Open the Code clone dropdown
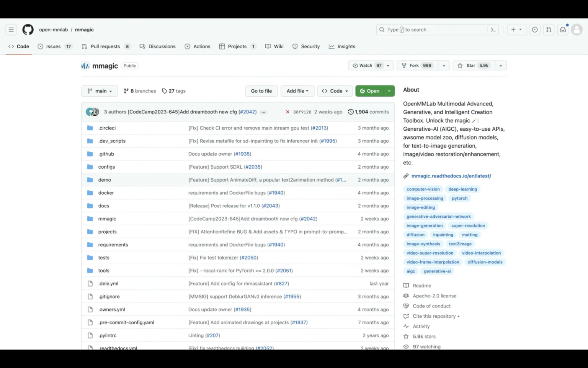The width and height of the screenshot is (588, 368). click(335, 91)
